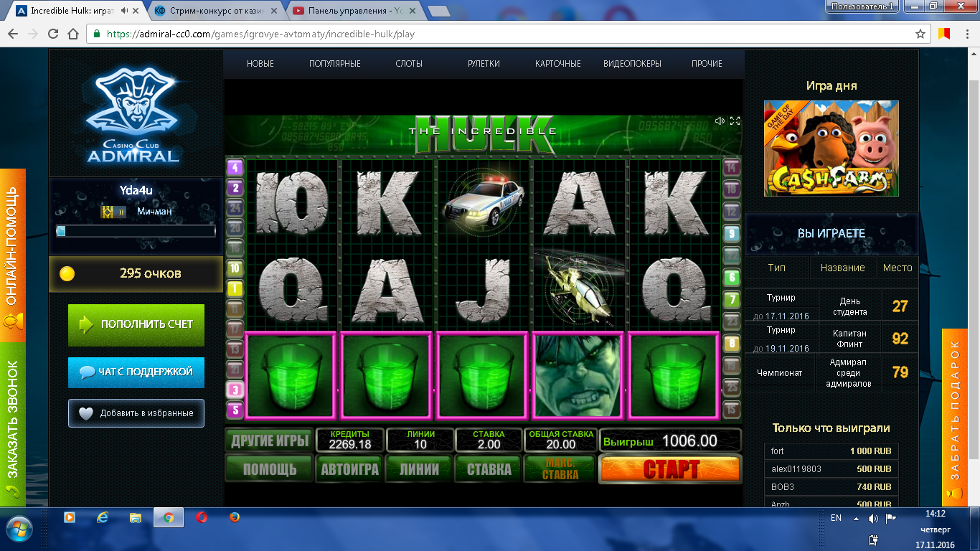This screenshot has width=980, height=551.
Task: Switch to the Стрим-конкурс browser tab
Action: [217, 11]
